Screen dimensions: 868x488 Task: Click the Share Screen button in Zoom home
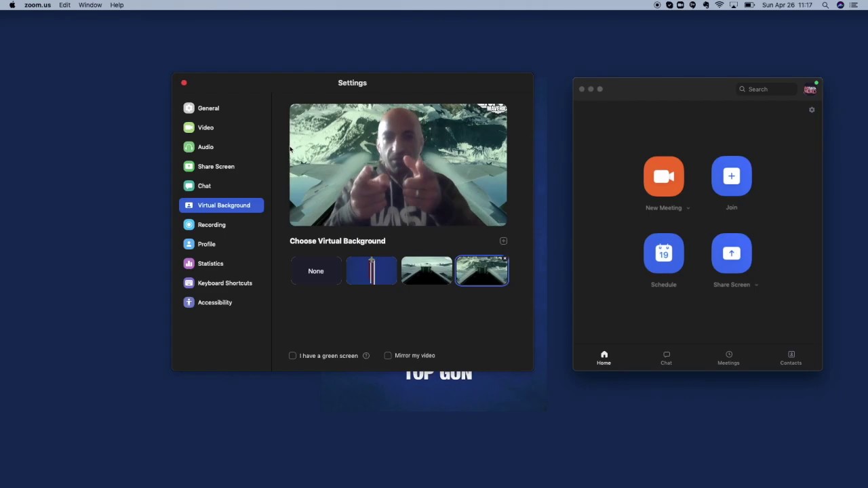pos(732,253)
